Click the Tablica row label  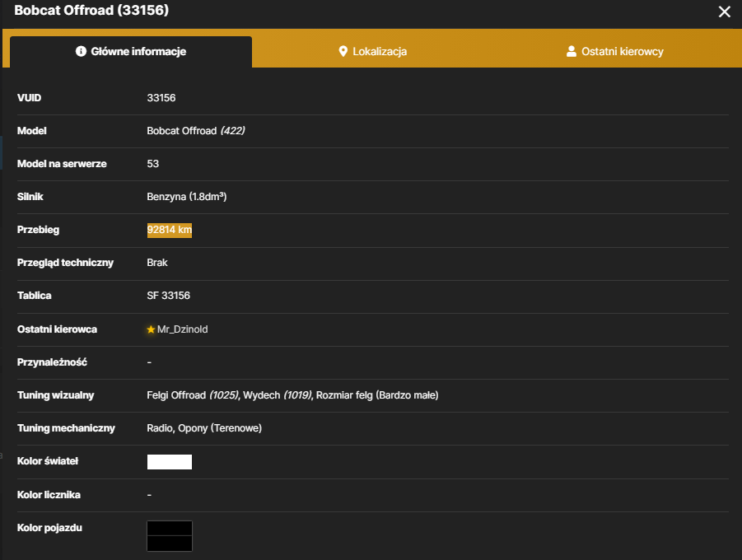(35, 296)
